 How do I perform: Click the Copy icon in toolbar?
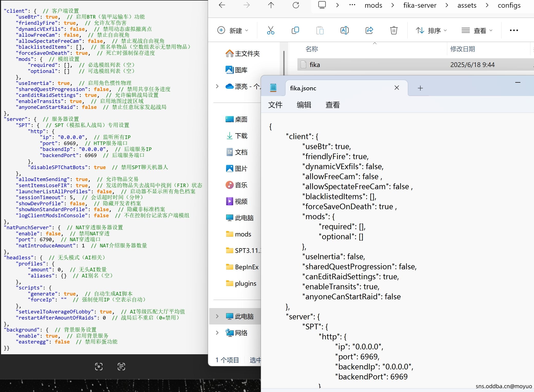295,30
